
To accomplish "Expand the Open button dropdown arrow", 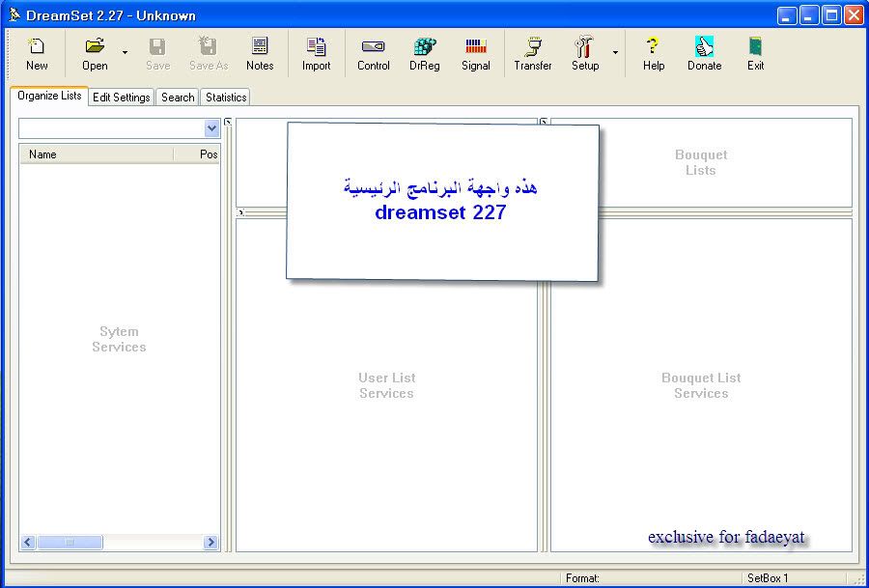I will pyautogui.click(x=125, y=53).
